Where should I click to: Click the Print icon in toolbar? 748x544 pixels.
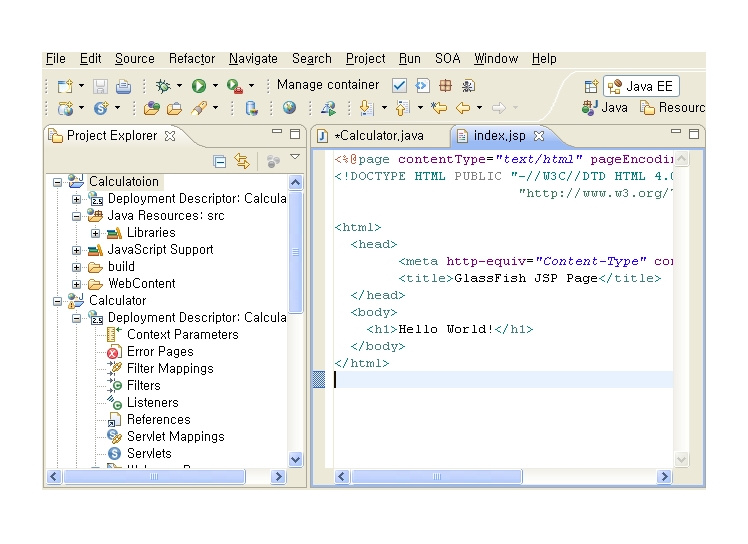(123, 86)
